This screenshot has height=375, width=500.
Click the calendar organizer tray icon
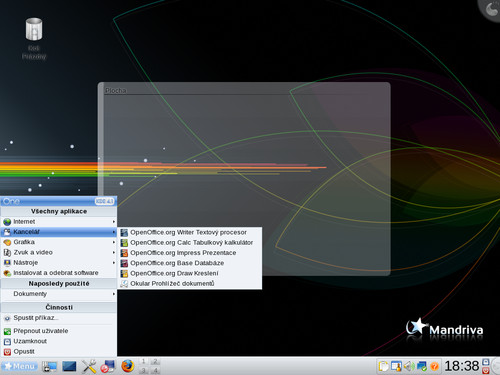coord(396,366)
